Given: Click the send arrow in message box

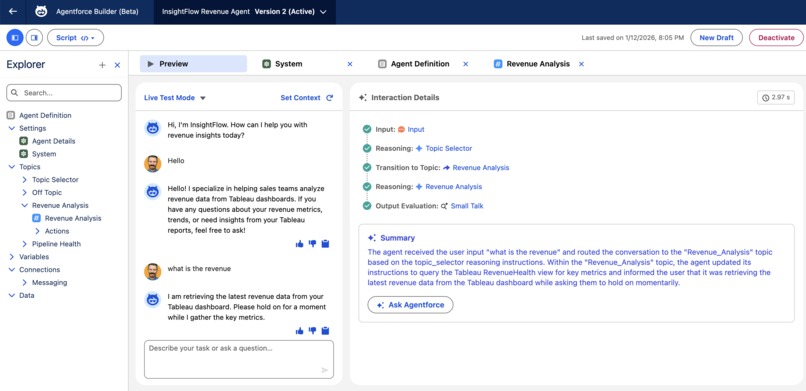Looking at the screenshot, I should [324, 370].
